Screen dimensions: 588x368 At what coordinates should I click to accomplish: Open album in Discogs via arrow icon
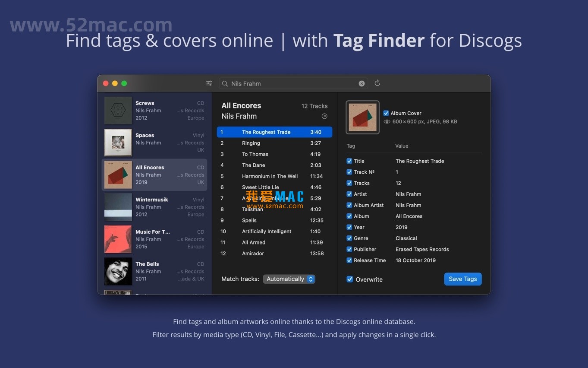(x=324, y=116)
